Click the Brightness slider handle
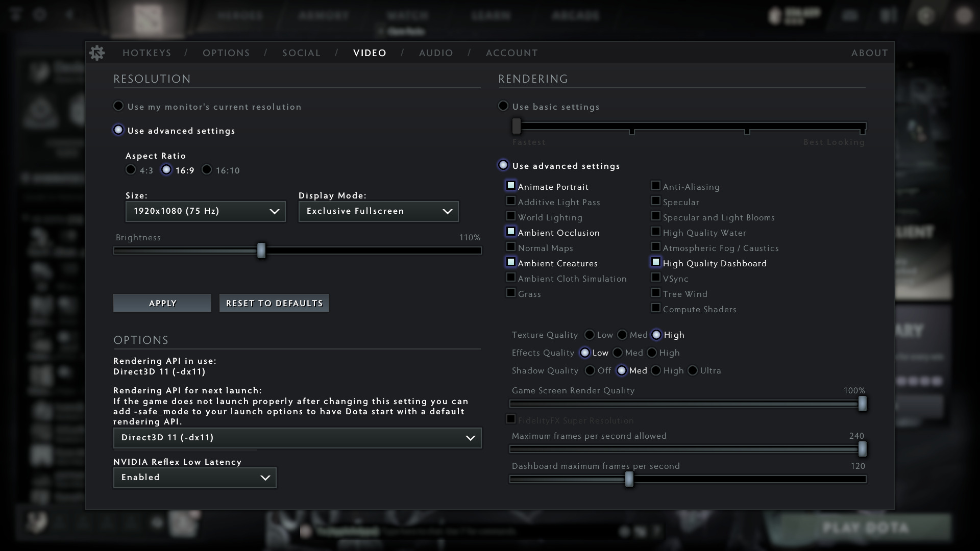The width and height of the screenshot is (980, 551). tap(261, 251)
